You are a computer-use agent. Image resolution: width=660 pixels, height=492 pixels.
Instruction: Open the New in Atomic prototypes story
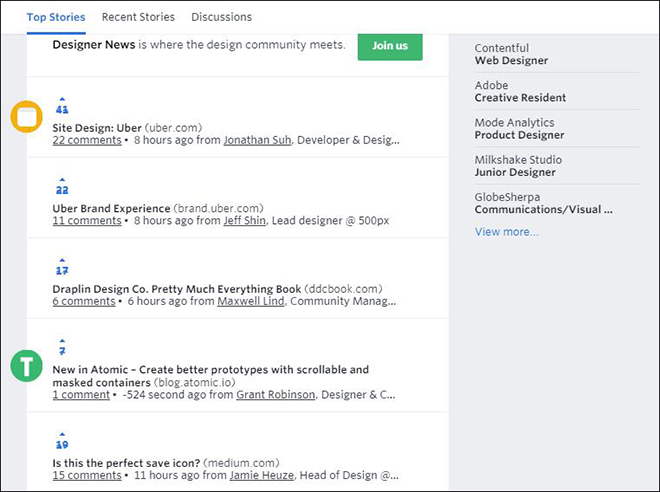click(210, 376)
